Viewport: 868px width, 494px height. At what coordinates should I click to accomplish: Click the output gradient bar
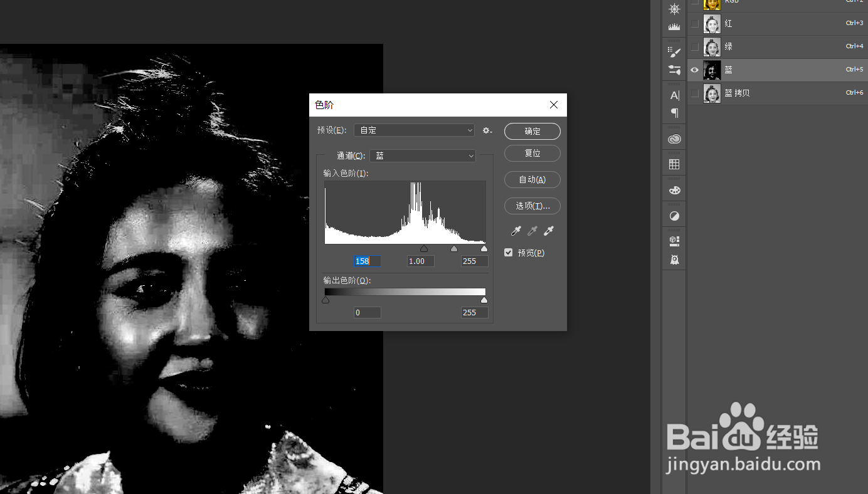(x=405, y=292)
